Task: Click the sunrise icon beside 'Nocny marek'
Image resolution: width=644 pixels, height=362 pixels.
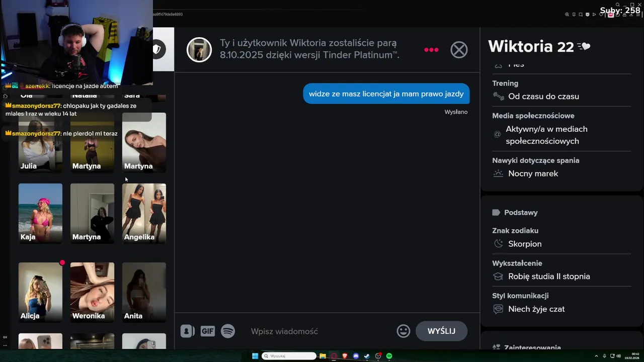Action: [498, 173]
